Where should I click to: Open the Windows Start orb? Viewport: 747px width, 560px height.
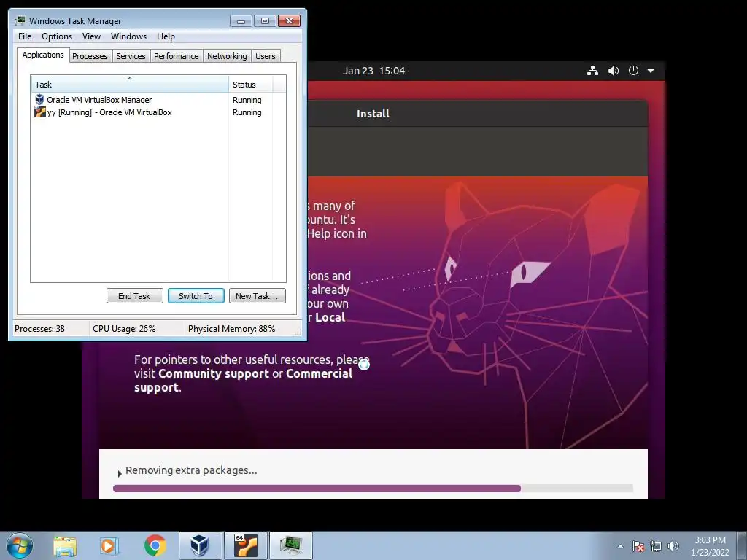pyautogui.click(x=20, y=545)
